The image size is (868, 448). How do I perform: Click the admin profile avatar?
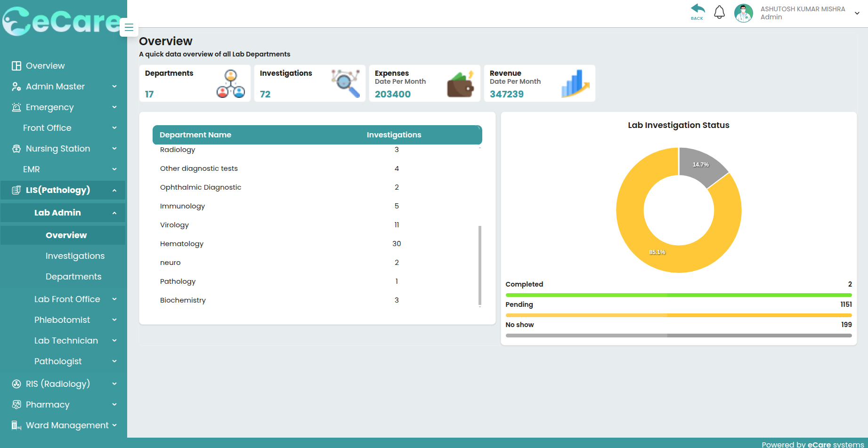tap(743, 13)
